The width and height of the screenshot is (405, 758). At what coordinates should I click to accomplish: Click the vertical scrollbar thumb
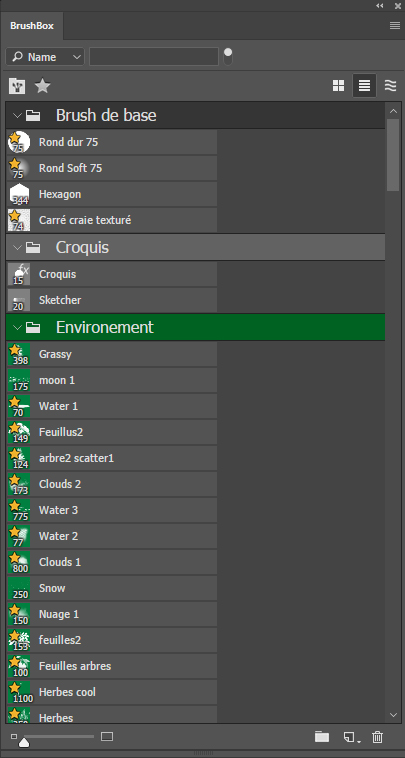coord(393,155)
